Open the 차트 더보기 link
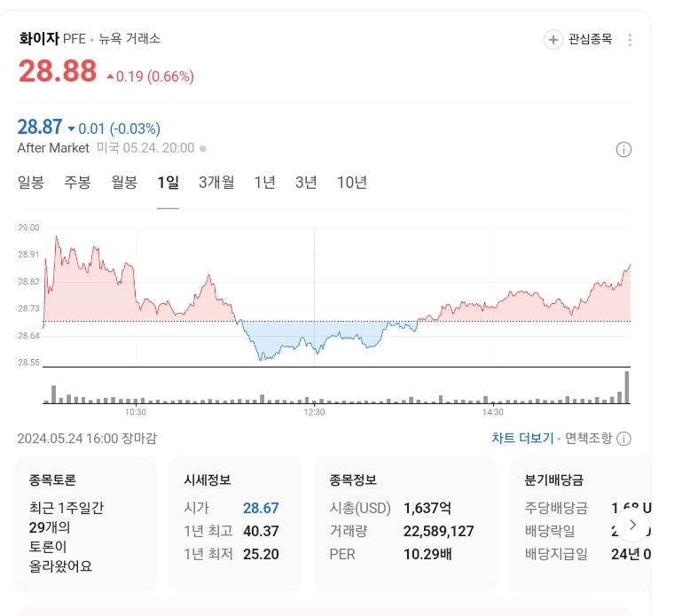Screen dimensions: 682x616 [522, 438]
